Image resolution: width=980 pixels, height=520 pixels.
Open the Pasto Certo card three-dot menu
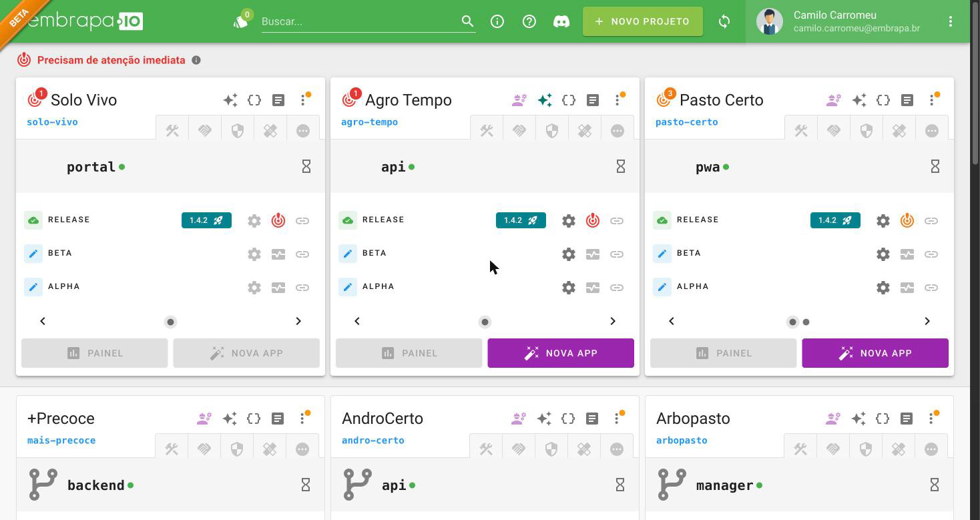point(932,100)
